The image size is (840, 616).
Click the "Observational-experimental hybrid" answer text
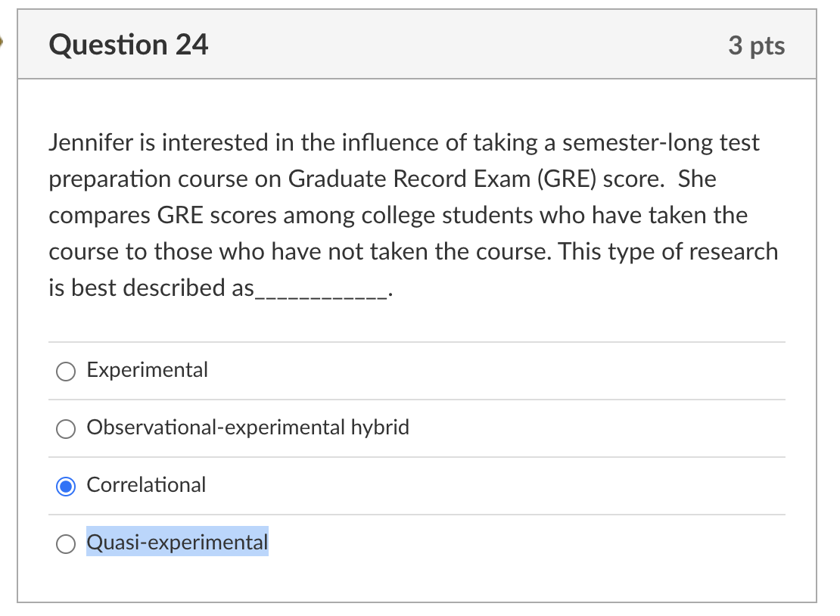click(x=247, y=428)
